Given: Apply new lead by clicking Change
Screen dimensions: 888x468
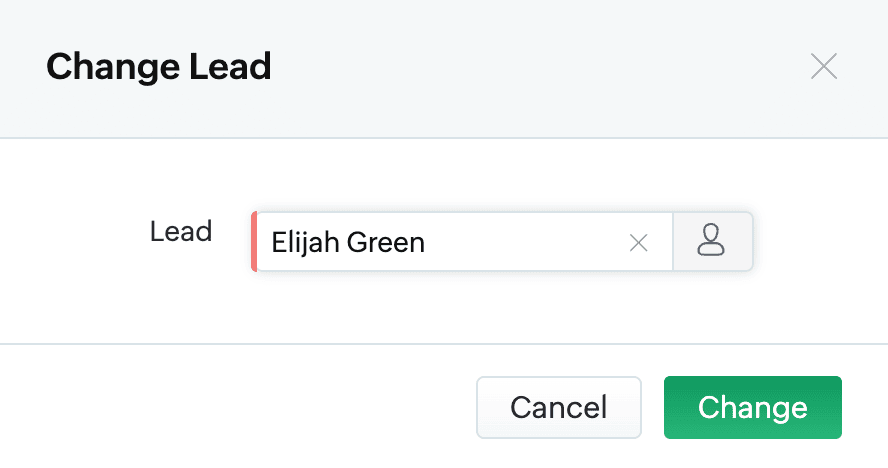Looking at the screenshot, I should tap(753, 407).
